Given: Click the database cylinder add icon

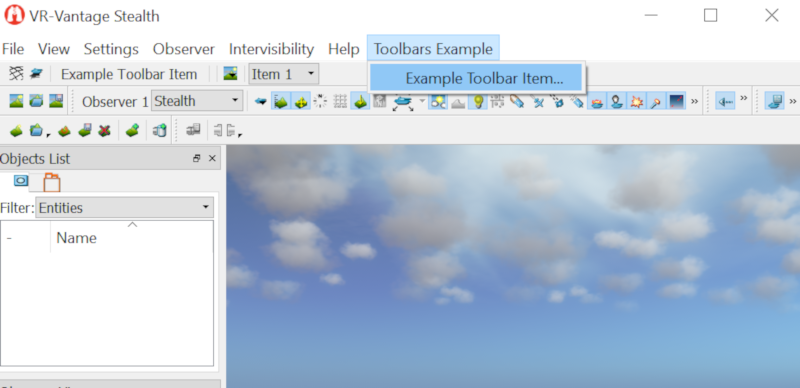Looking at the screenshot, I should pyautogui.click(x=160, y=131).
